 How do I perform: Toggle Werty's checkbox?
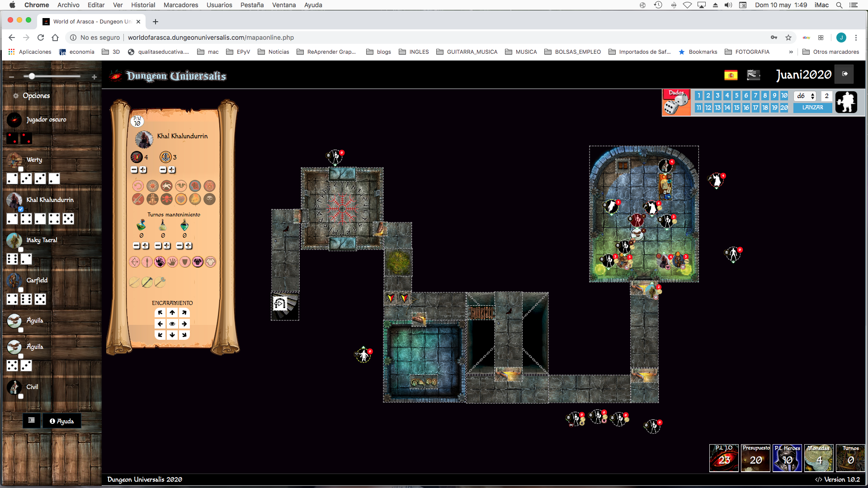(x=21, y=169)
